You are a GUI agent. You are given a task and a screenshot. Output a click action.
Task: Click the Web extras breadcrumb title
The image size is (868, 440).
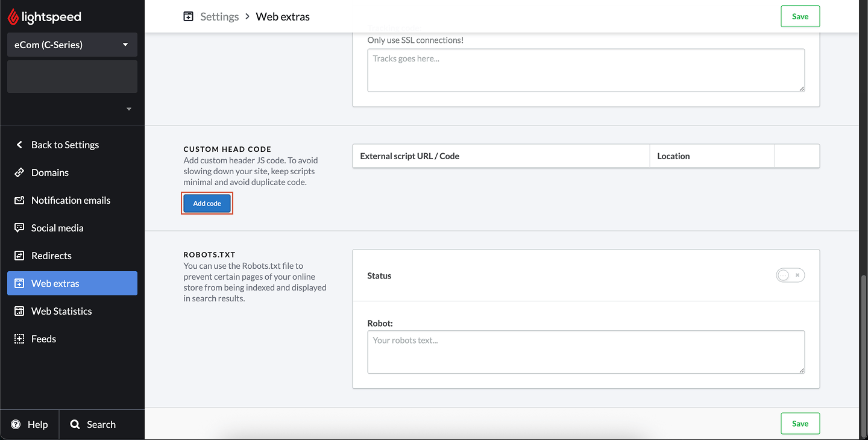pyautogui.click(x=283, y=16)
